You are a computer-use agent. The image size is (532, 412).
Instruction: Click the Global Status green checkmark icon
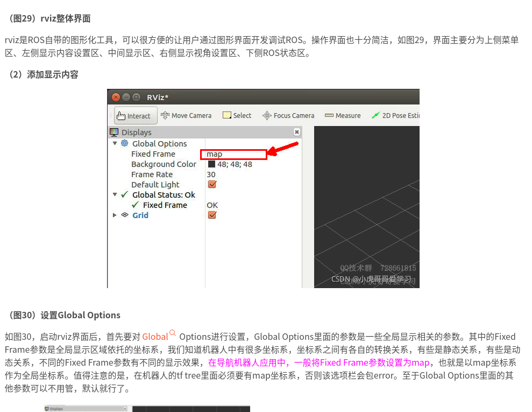pos(124,194)
